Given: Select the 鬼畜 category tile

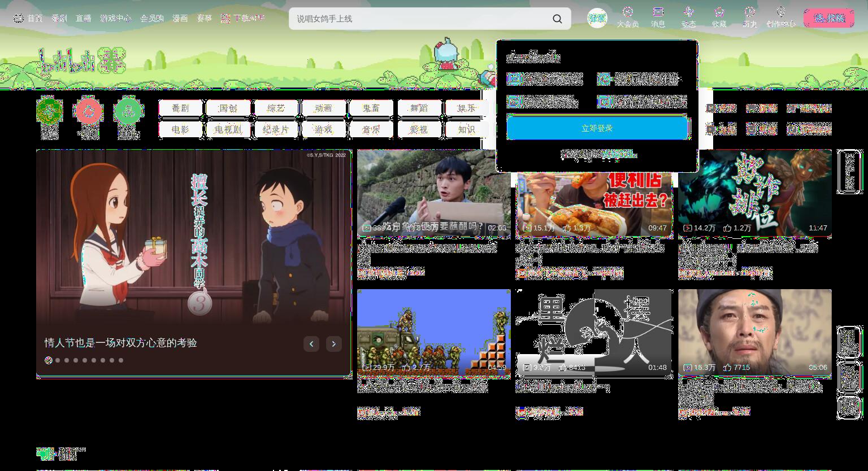Looking at the screenshot, I should click(371, 108).
